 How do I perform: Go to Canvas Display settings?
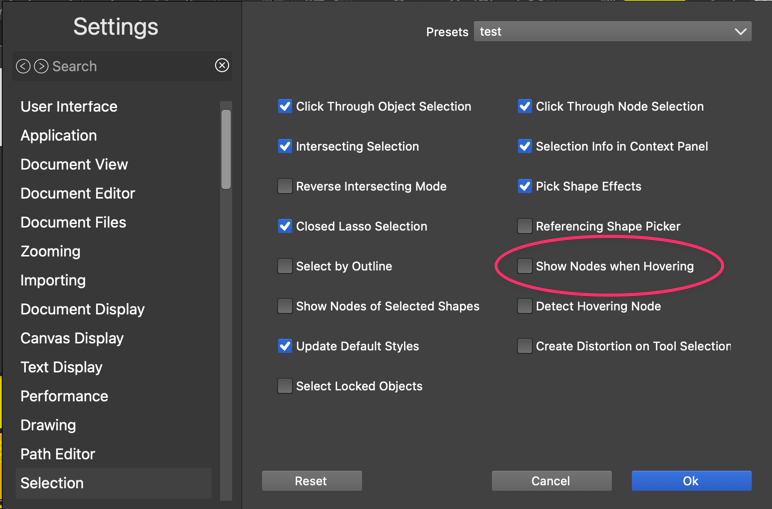click(x=72, y=338)
